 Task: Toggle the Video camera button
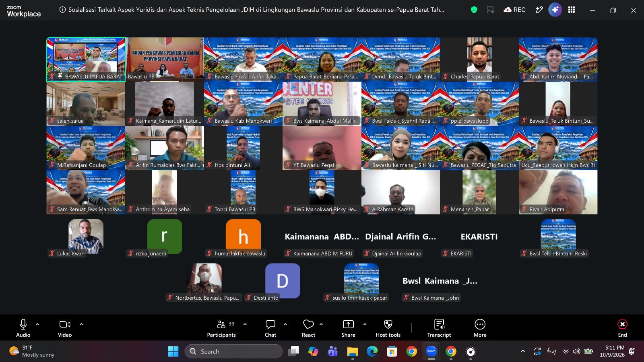tap(64, 324)
